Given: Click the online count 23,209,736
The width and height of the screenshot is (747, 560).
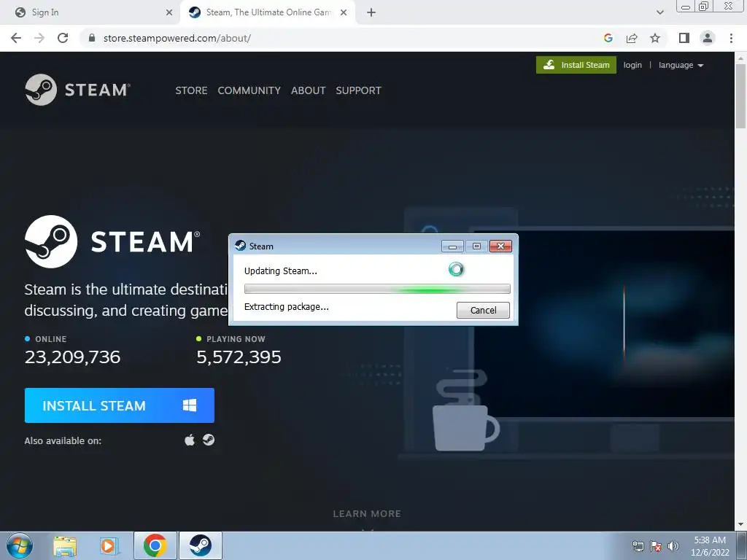Looking at the screenshot, I should (72, 357).
